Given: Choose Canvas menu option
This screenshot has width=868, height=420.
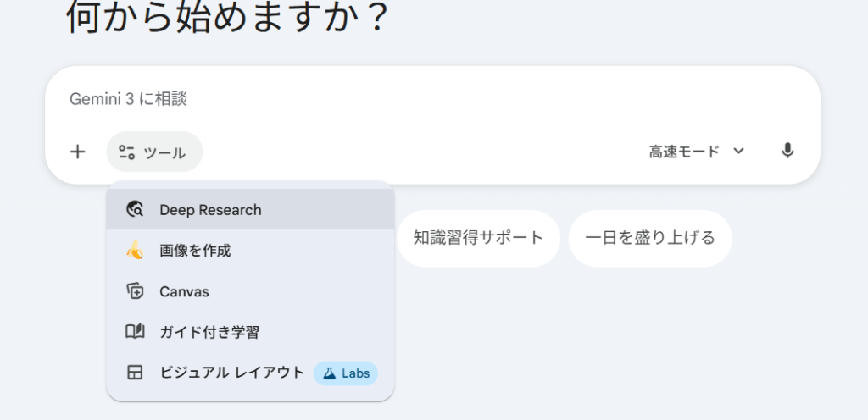Looking at the screenshot, I should click(184, 291).
